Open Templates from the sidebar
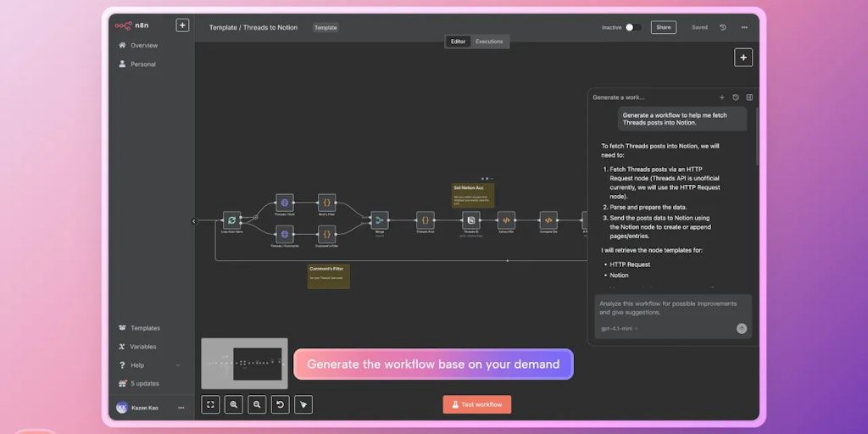This screenshot has width=868, height=434. point(145,328)
